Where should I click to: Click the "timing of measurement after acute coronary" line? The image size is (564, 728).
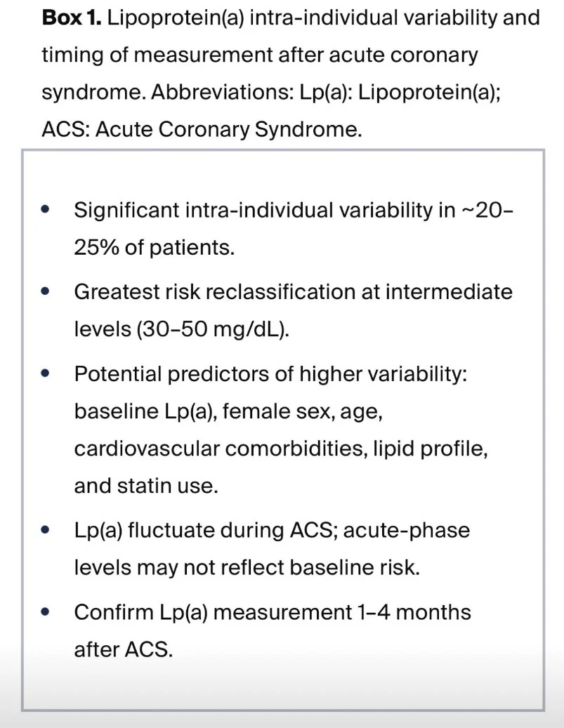click(260, 55)
